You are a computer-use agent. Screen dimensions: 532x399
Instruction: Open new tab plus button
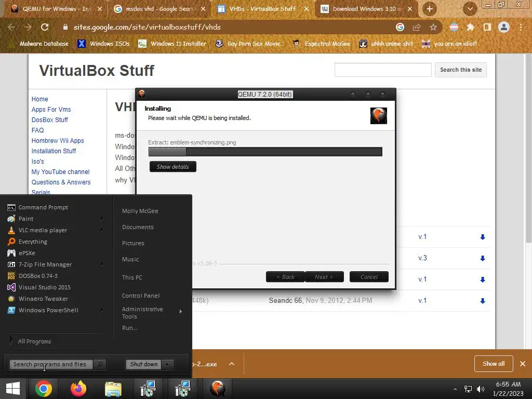click(x=429, y=9)
